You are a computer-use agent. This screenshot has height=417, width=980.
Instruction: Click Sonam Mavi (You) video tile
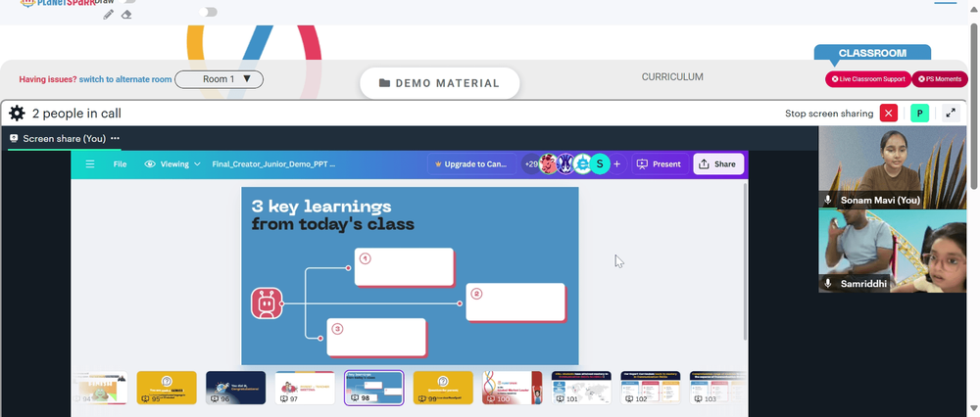pyautogui.click(x=893, y=167)
